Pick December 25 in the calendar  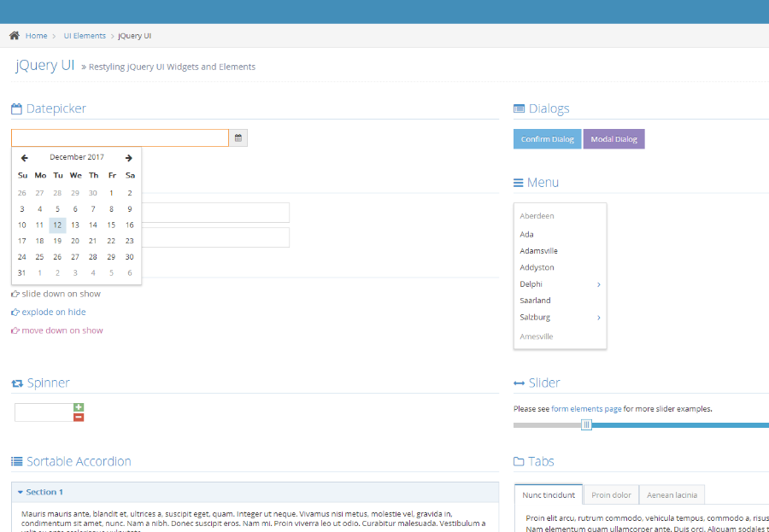coord(39,257)
